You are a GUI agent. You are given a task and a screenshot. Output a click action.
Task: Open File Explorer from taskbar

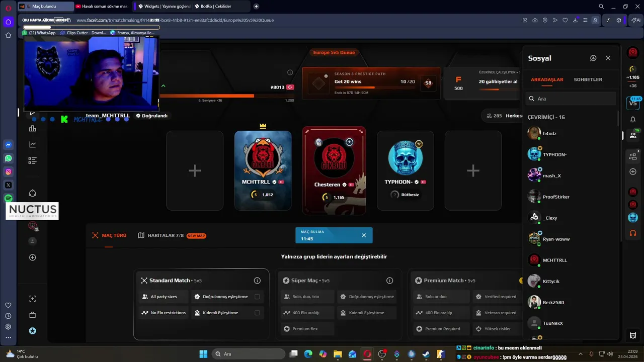tap(338, 354)
